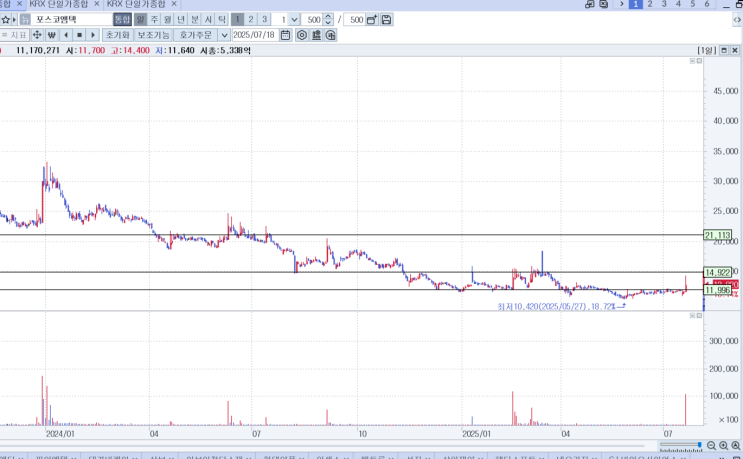The width and height of the screenshot is (743, 459).
Task: Click the rightmost zoom reset magnifier icon
Action: (736, 446)
